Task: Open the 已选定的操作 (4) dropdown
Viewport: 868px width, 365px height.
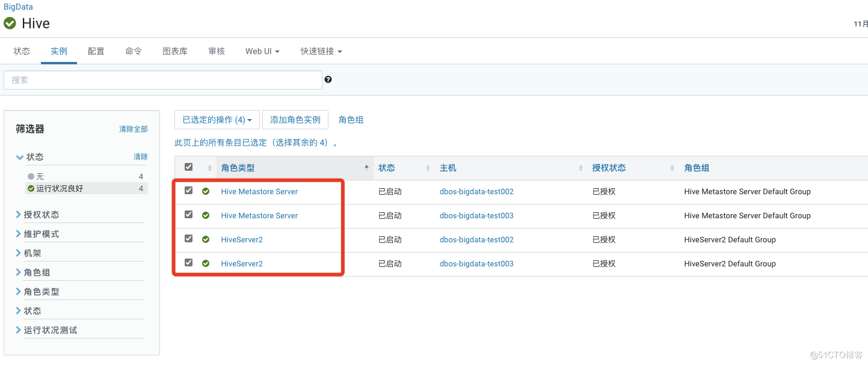Action: pyautogui.click(x=217, y=120)
